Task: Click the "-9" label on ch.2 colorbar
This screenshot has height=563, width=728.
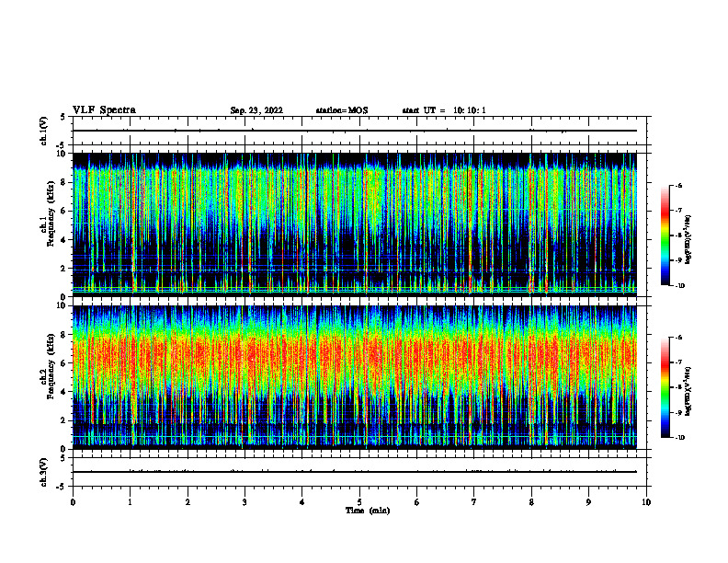Action: (x=678, y=413)
